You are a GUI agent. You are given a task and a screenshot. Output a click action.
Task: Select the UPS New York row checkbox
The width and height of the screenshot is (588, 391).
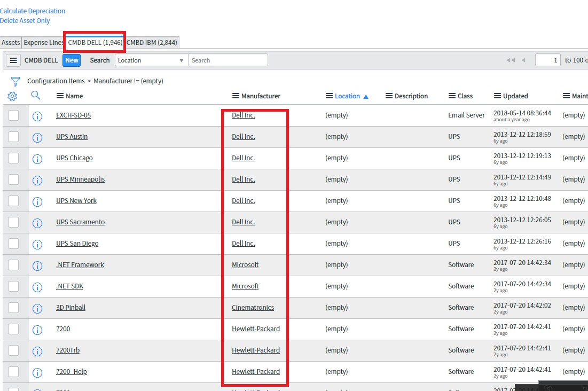(13, 201)
